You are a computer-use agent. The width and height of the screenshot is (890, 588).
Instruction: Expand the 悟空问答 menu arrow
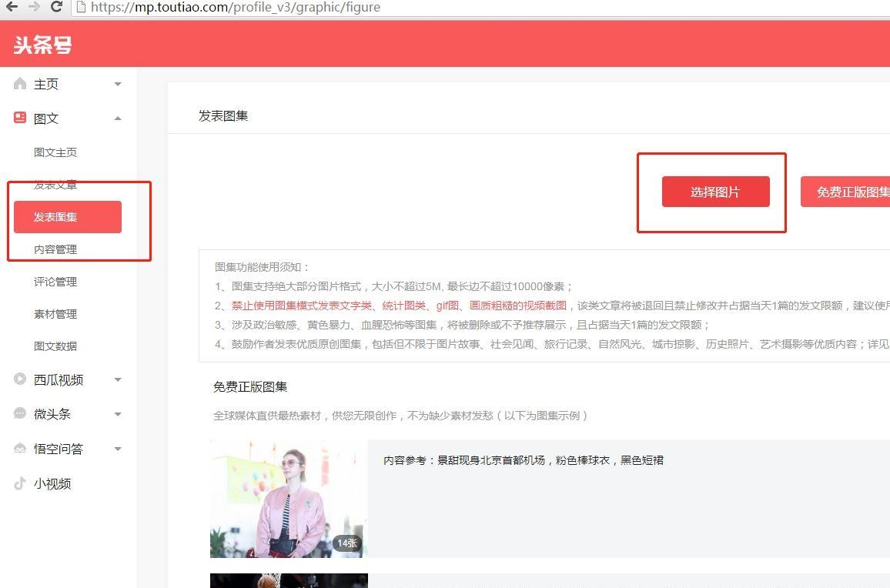pos(118,449)
